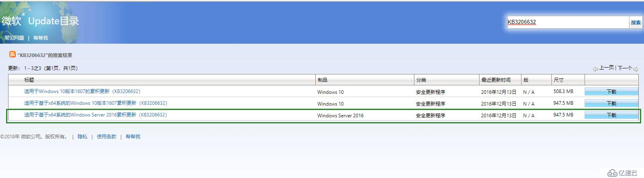Click the "KB3206632"的搜索结果 heading
This screenshot has width=644, height=178.
(x=45, y=55)
